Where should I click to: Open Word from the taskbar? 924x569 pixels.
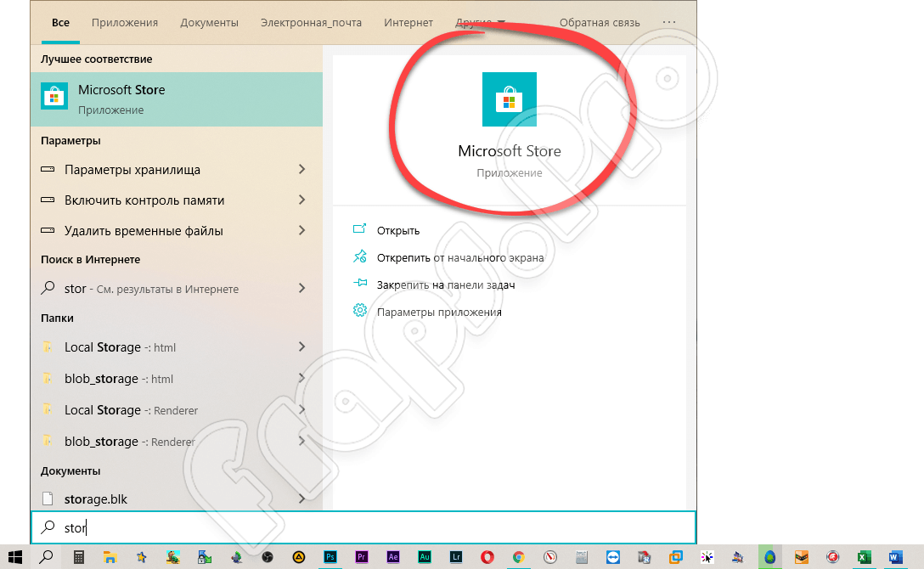894,557
